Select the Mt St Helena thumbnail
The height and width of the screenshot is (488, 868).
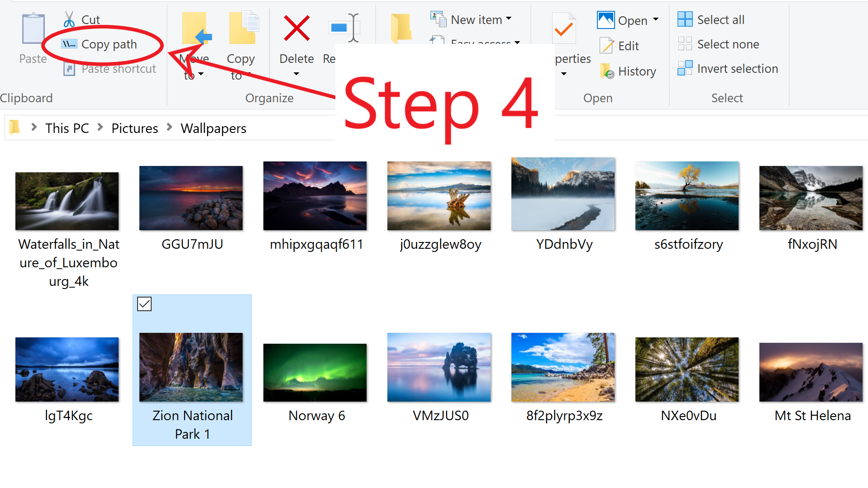tap(811, 372)
